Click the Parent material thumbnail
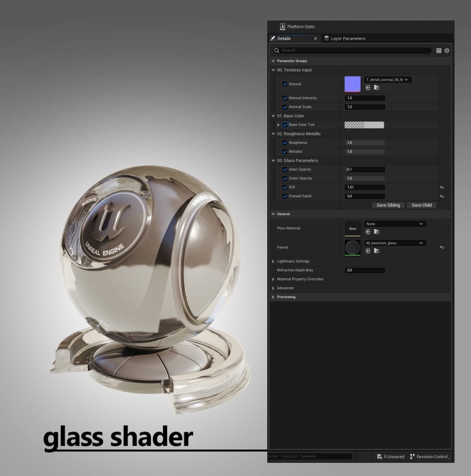This screenshot has width=471, height=476. [352, 248]
